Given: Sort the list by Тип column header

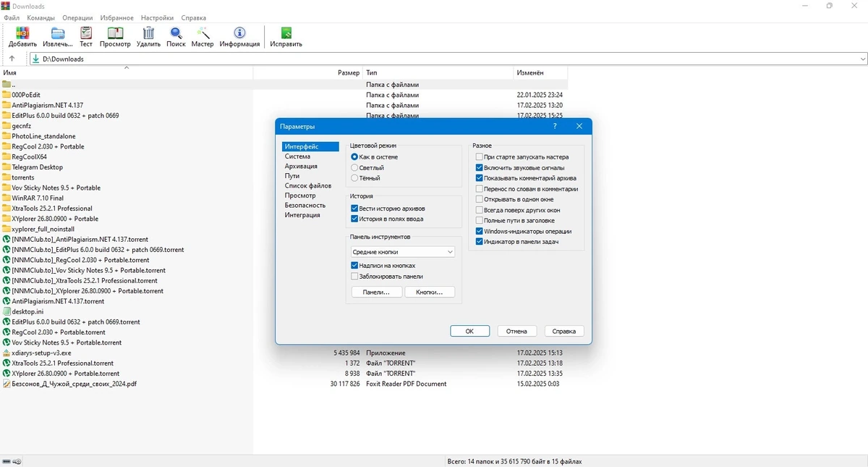Looking at the screenshot, I should coord(438,73).
